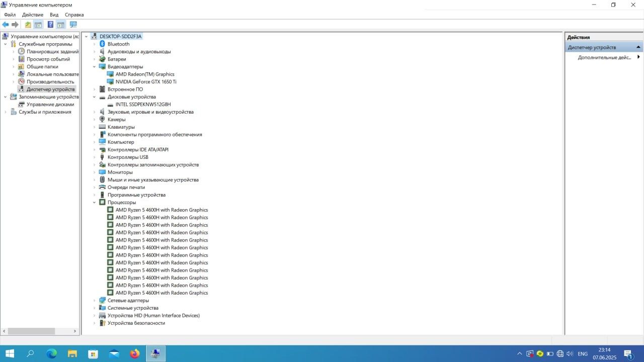Select Контроллеры IDE ATA/ATAPI category

138,149
